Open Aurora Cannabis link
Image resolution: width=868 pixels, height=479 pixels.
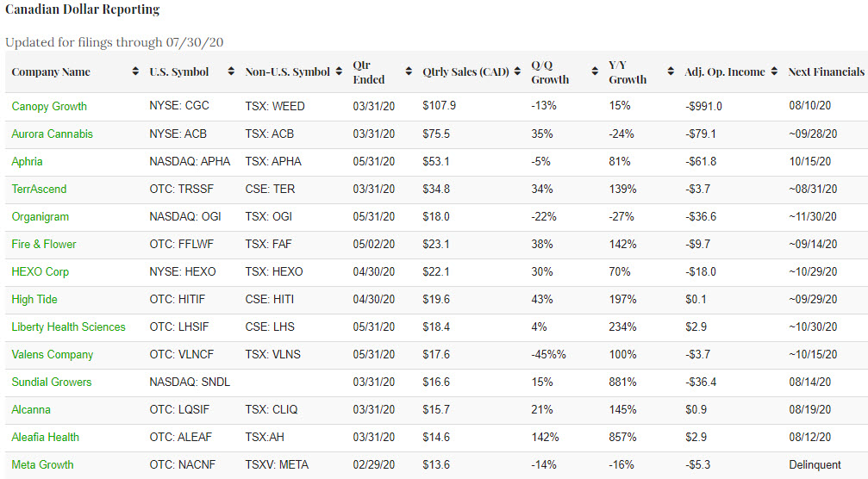click(x=52, y=134)
